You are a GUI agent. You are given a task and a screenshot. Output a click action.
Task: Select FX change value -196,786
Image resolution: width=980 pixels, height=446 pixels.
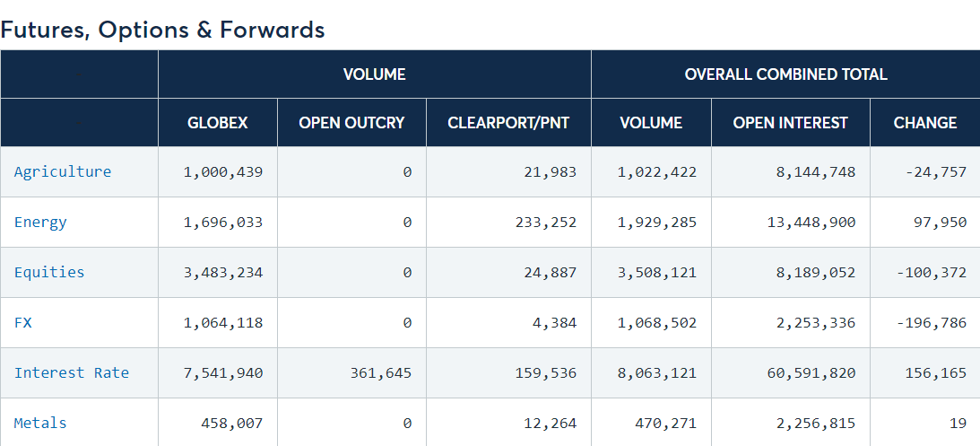(932, 323)
